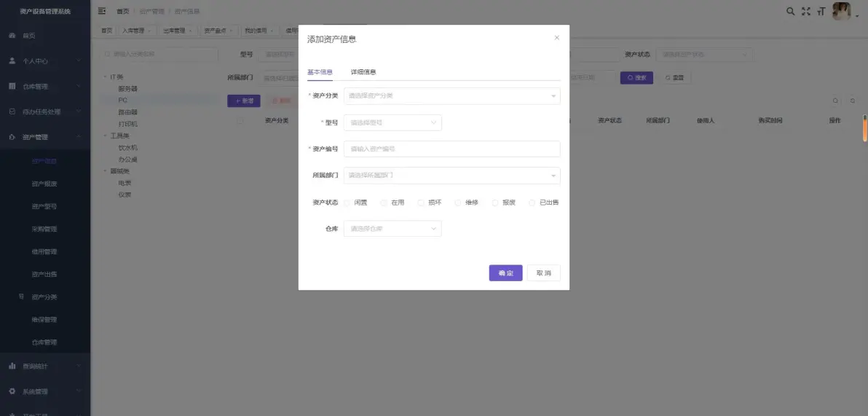The height and width of the screenshot is (416, 868).
Task: Click the 取消 button in dialog
Action: pos(544,273)
